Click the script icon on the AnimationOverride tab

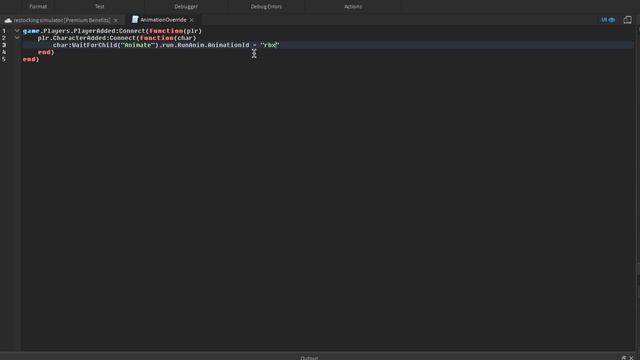(135, 20)
